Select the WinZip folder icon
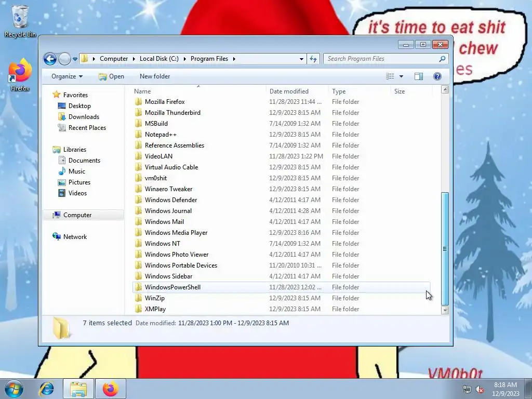 [138, 298]
